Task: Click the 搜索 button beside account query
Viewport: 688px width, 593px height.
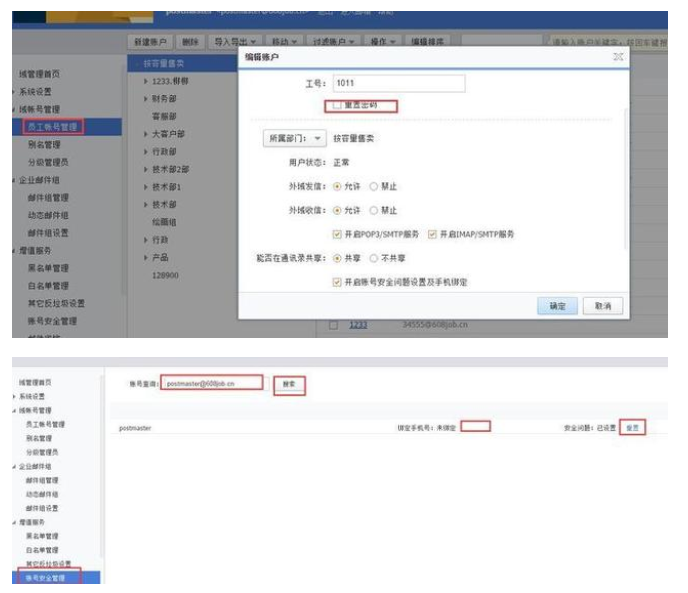Action: click(289, 384)
